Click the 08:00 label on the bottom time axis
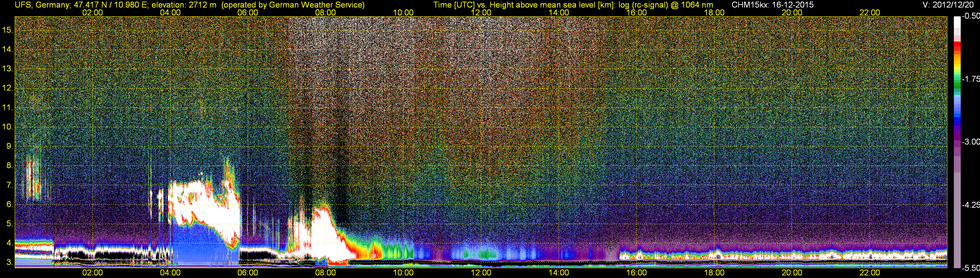The width and height of the screenshot is (980, 278). (x=326, y=273)
